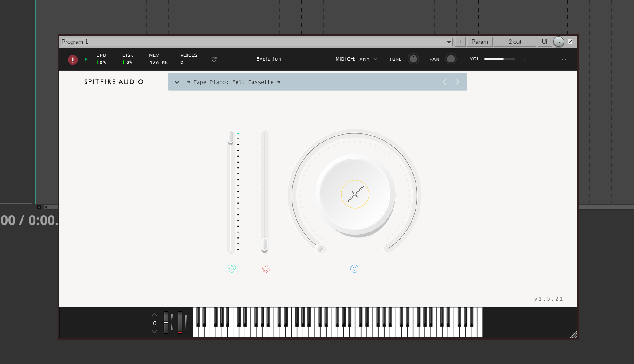
Task: Click the TUNE knob
Action: 413,59
